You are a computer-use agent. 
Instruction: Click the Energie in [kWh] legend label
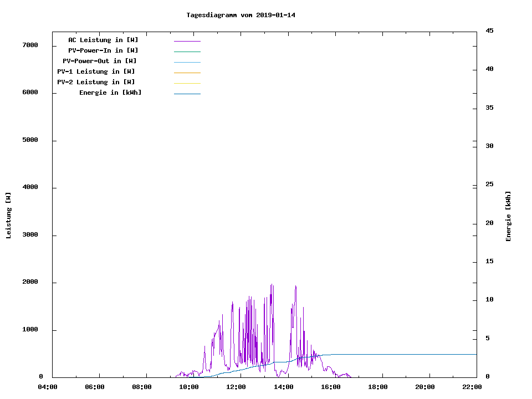tap(110, 93)
